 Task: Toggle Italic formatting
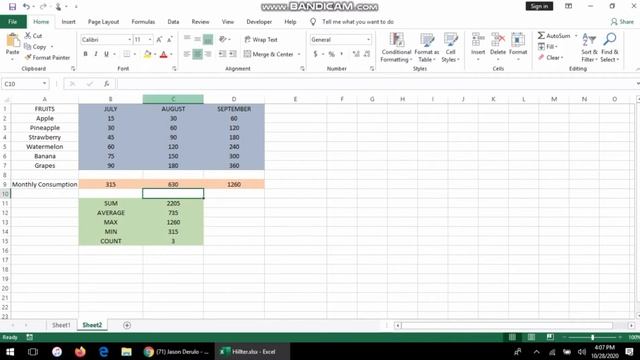(96, 54)
